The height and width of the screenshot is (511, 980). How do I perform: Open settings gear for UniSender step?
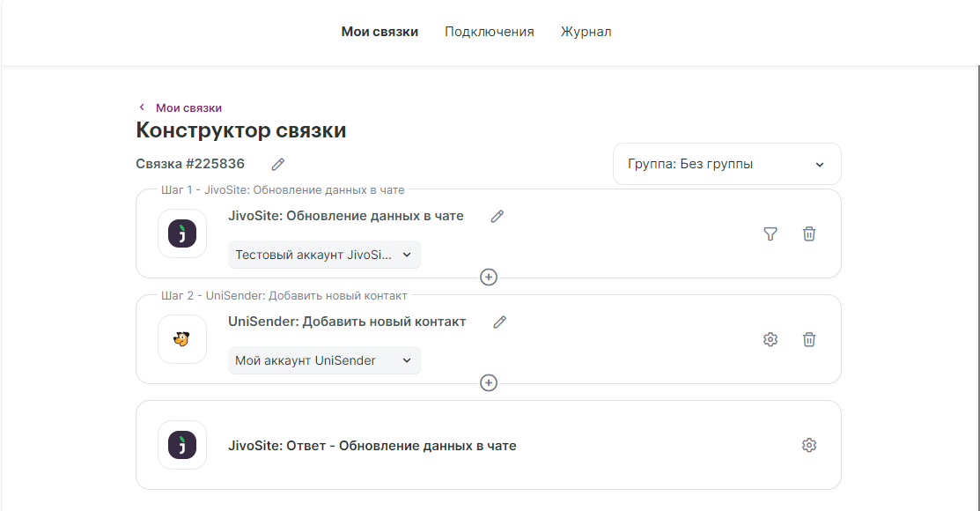tap(770, 339)
